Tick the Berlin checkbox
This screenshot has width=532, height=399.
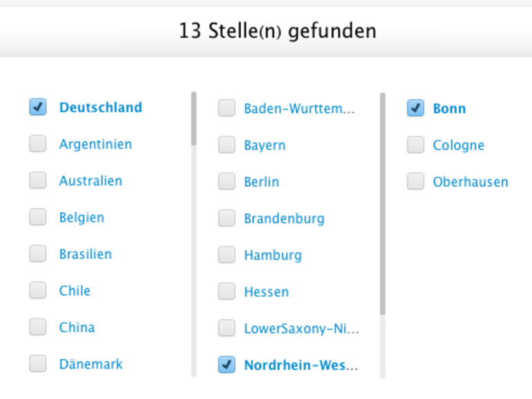point(227,182)
